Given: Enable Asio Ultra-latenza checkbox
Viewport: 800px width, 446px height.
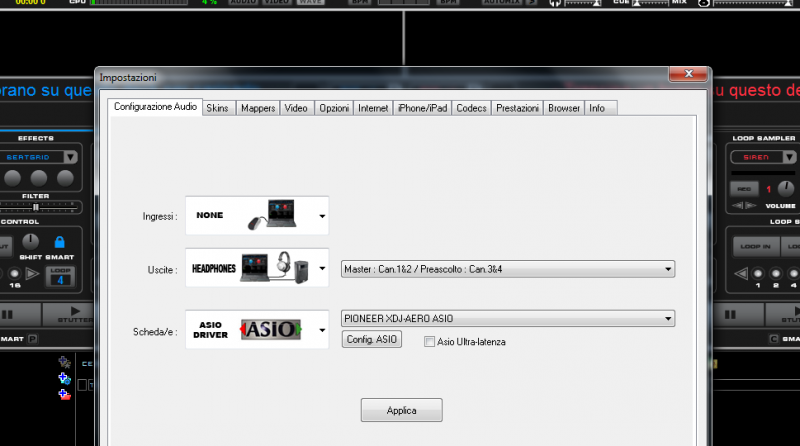Looking at the screenshot, I should point(430,342).
